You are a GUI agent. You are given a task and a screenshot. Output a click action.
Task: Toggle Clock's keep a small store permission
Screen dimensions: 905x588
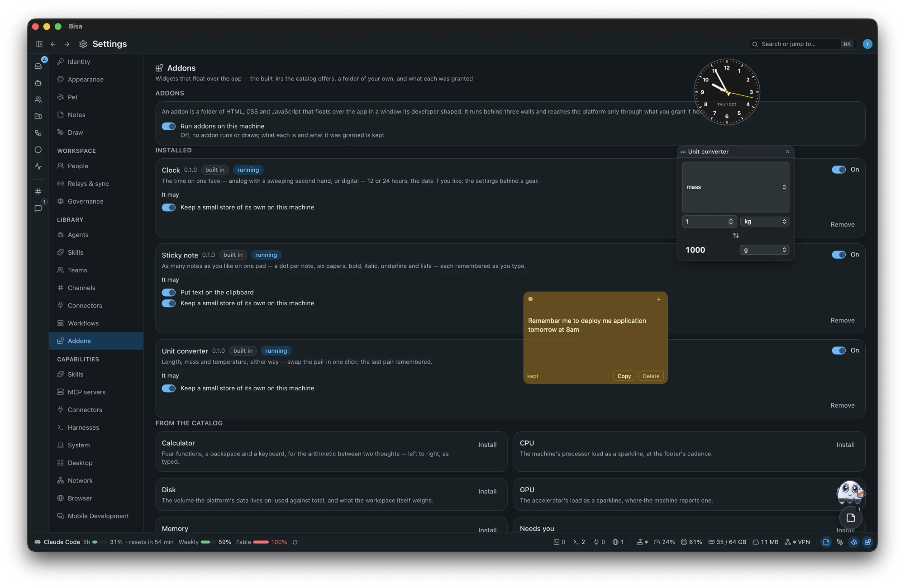[x=169, y=207]
